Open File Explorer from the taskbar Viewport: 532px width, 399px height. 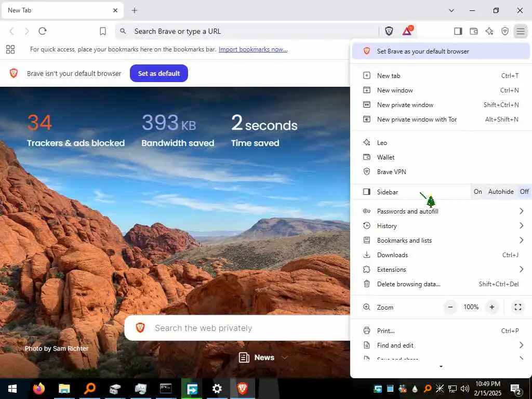tap(64, 389)
